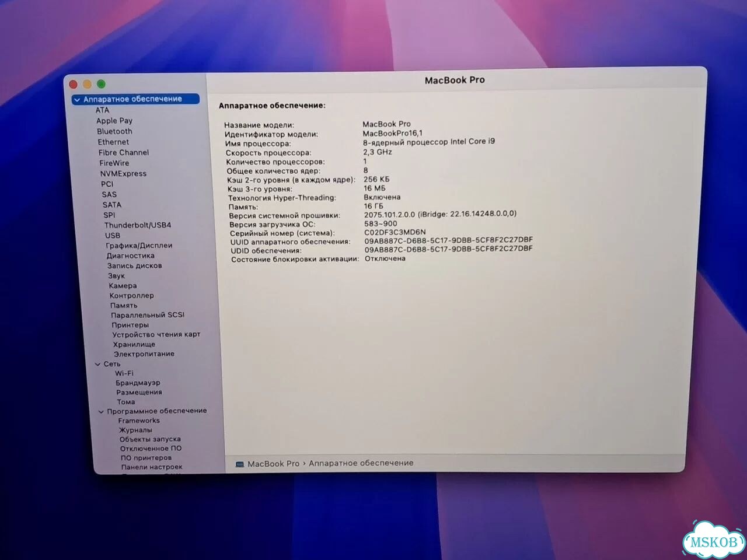Collapse the Сеть section chevron
The image size is (747, 560).
[97, 364]
